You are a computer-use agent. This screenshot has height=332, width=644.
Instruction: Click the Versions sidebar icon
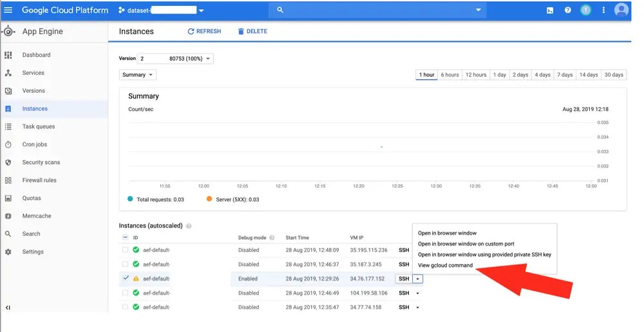coord(8,91)
